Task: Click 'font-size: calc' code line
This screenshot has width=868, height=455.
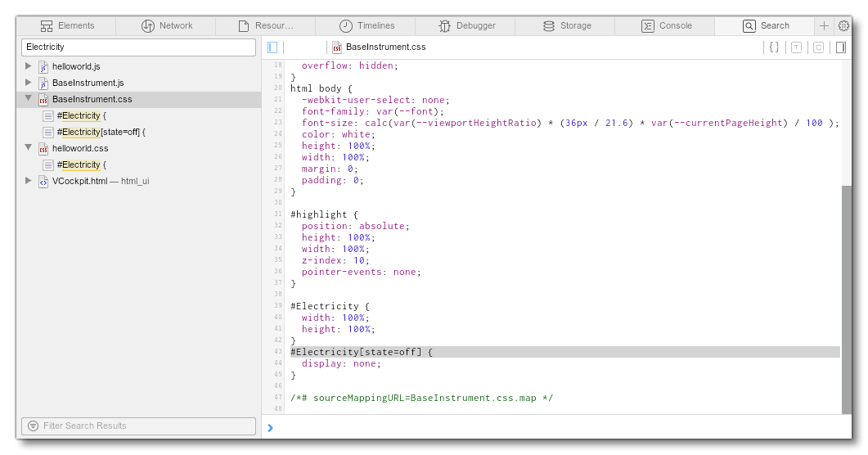Action: (x=570, y=123)
